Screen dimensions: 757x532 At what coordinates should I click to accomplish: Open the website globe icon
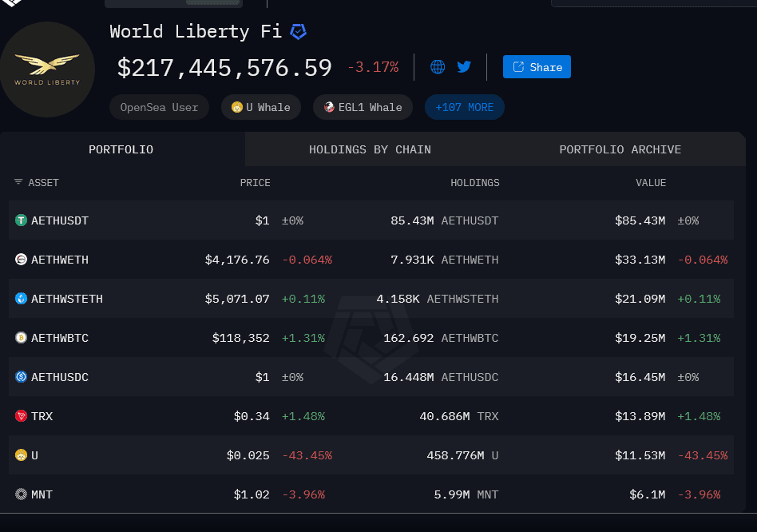click(438, 66)
